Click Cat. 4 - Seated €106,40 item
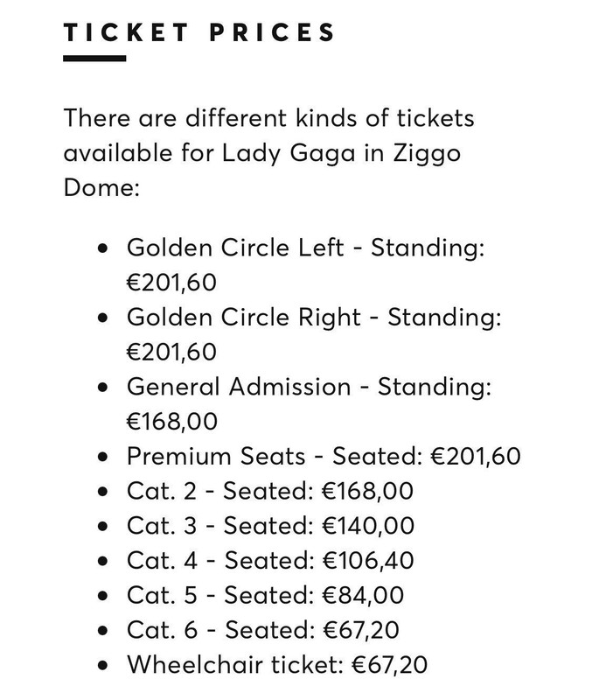Viewport: 592px width, 700px height. coord(270,561)
